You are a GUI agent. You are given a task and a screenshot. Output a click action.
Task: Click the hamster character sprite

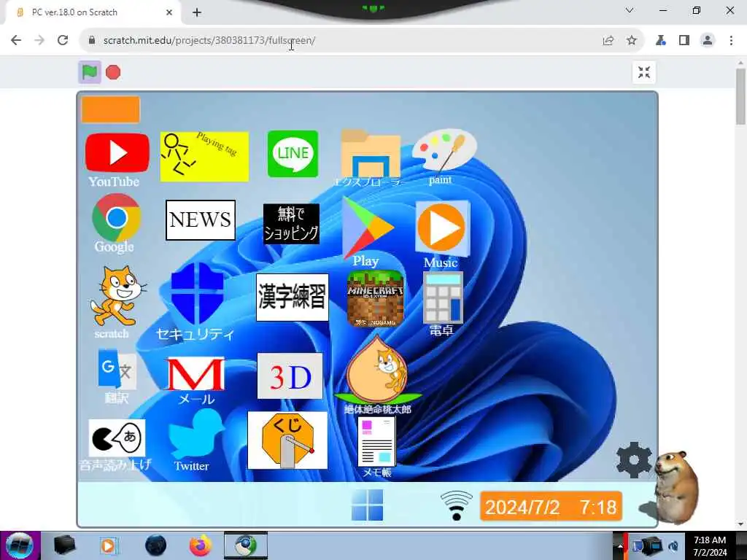point(676,486)
